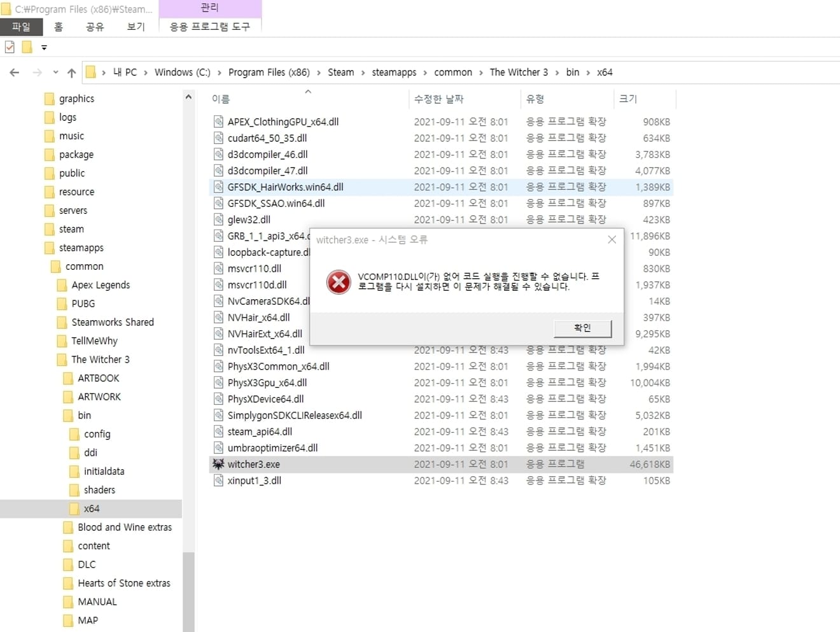
Task: Switch to the 홈 ribbon tab
Action: (59, 27)
